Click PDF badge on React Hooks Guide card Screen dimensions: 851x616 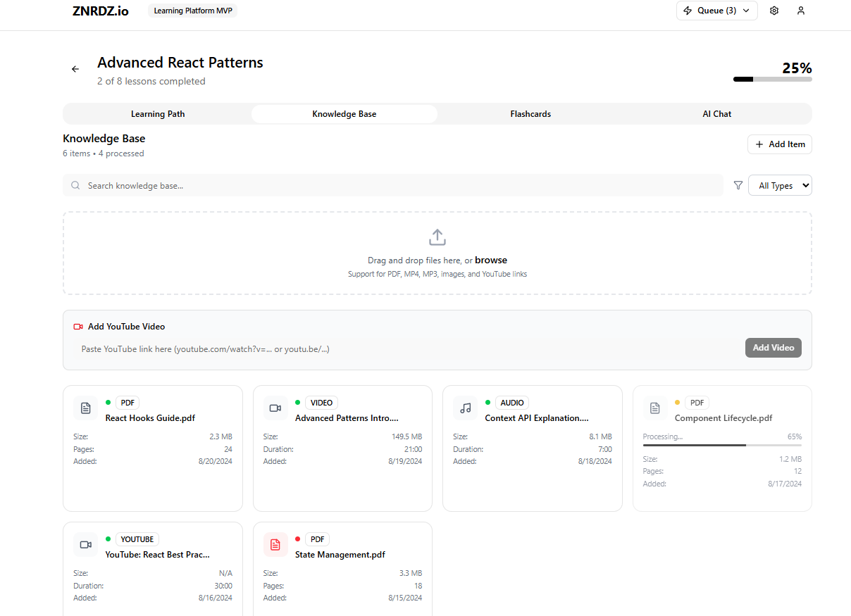pos(128,403)
